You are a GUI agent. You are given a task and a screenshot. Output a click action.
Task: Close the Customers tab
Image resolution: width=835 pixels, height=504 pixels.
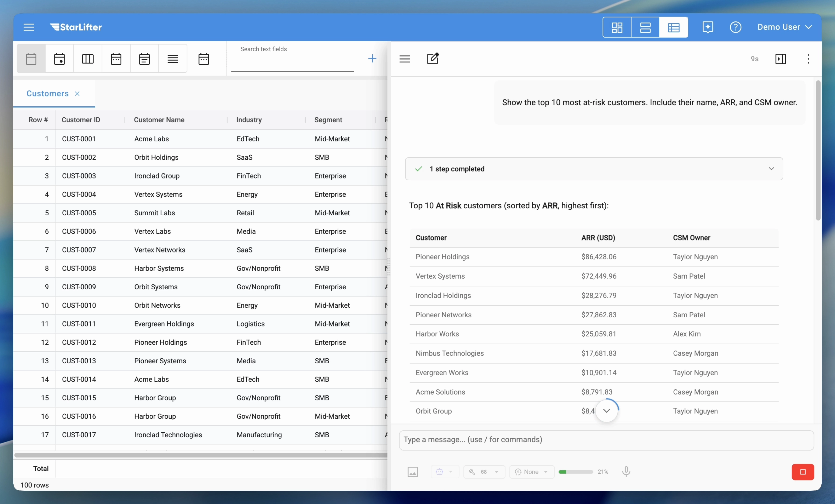(x=77, y=94)
